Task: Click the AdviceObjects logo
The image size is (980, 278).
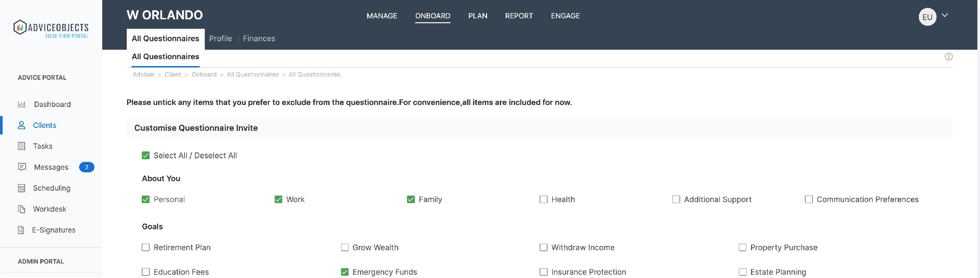Action: coord(51,29)
